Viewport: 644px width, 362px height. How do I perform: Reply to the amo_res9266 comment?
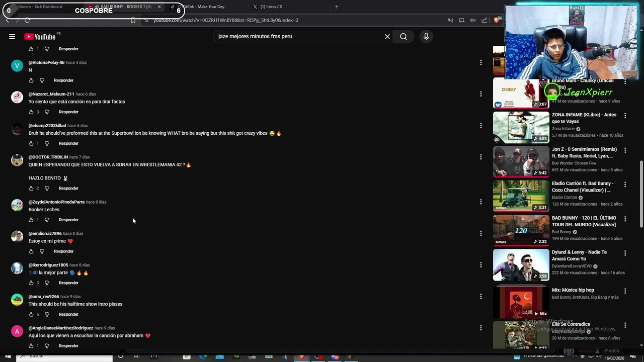(68, 314)
